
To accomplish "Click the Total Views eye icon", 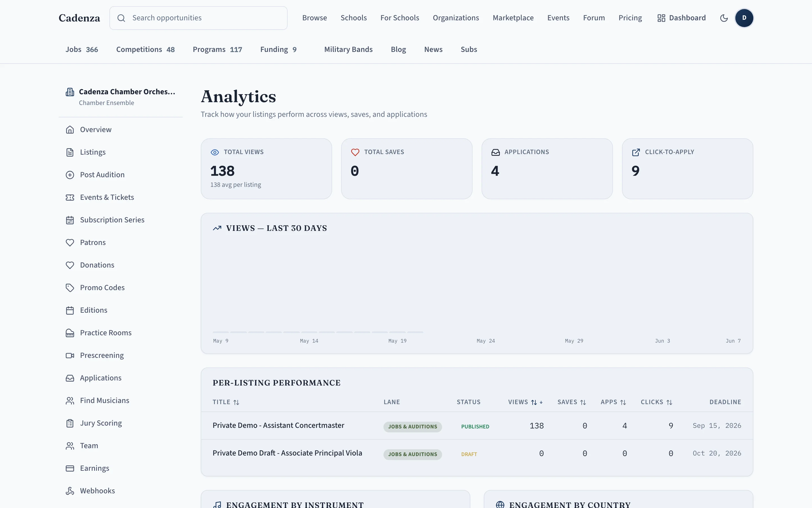I will point(215,152).
